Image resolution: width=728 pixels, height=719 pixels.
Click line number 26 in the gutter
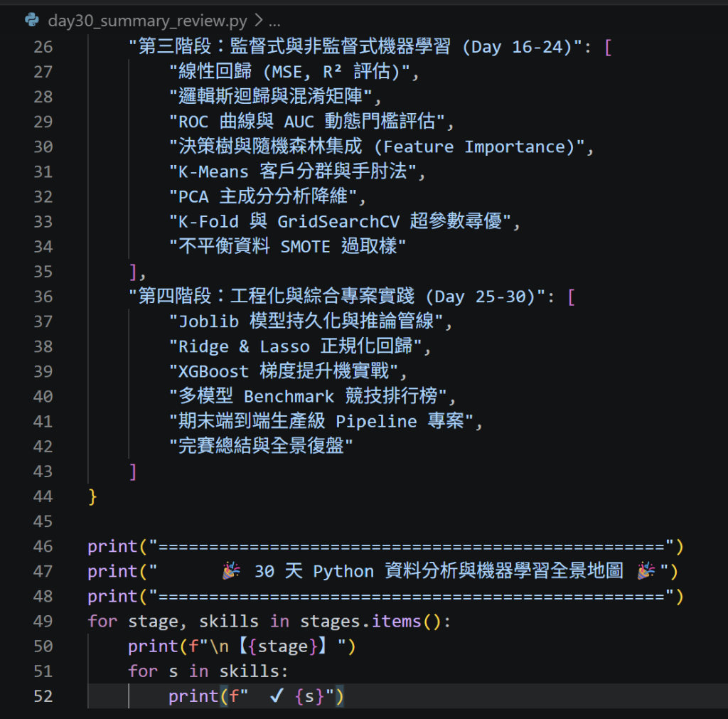(x=43, y=47)
